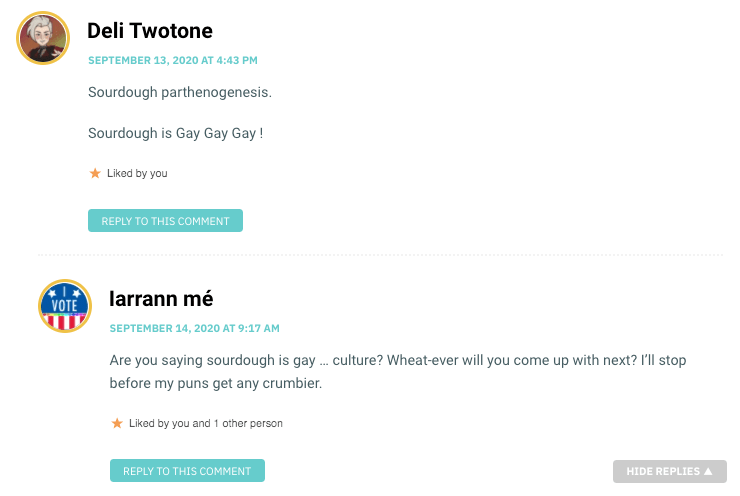
Task: View who the '1 other person' is
Action: pyautogui.click(x=249, y=423)
